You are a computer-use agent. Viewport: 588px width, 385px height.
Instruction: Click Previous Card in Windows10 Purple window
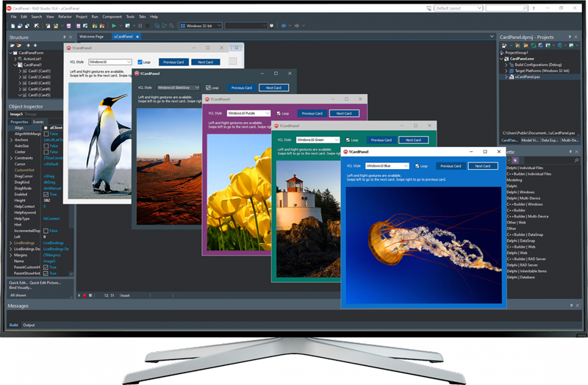(x=312, y=113)
